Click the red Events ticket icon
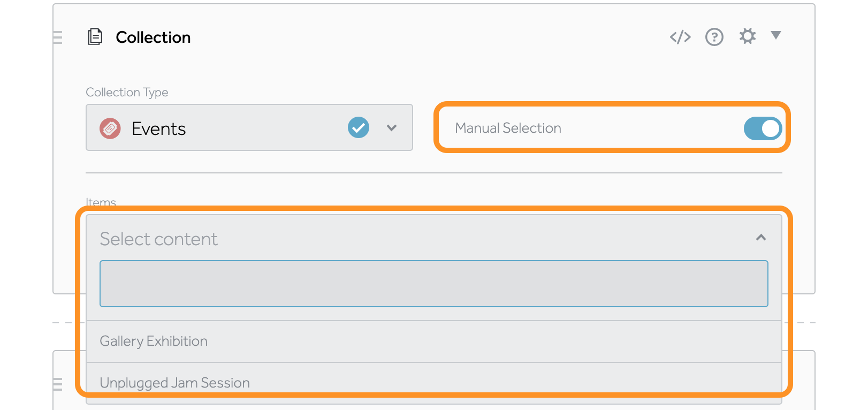 (x=110, y=128)
